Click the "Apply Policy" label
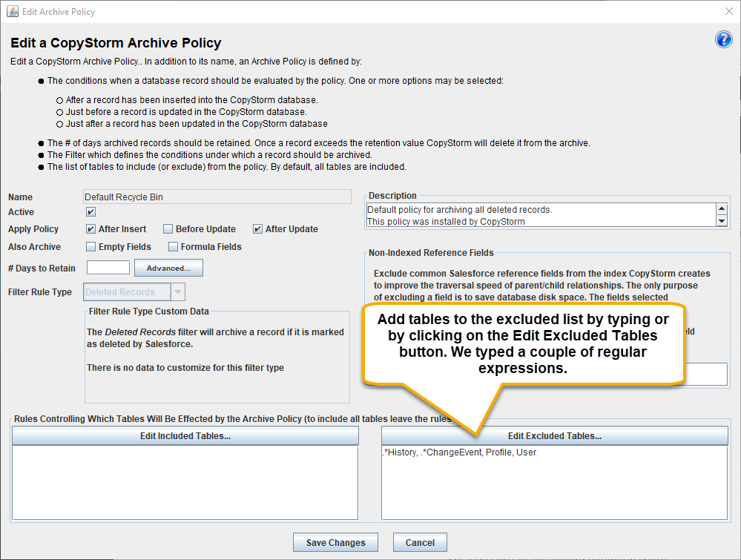This screenshot has height=560, width=741. tap(33, 228)
